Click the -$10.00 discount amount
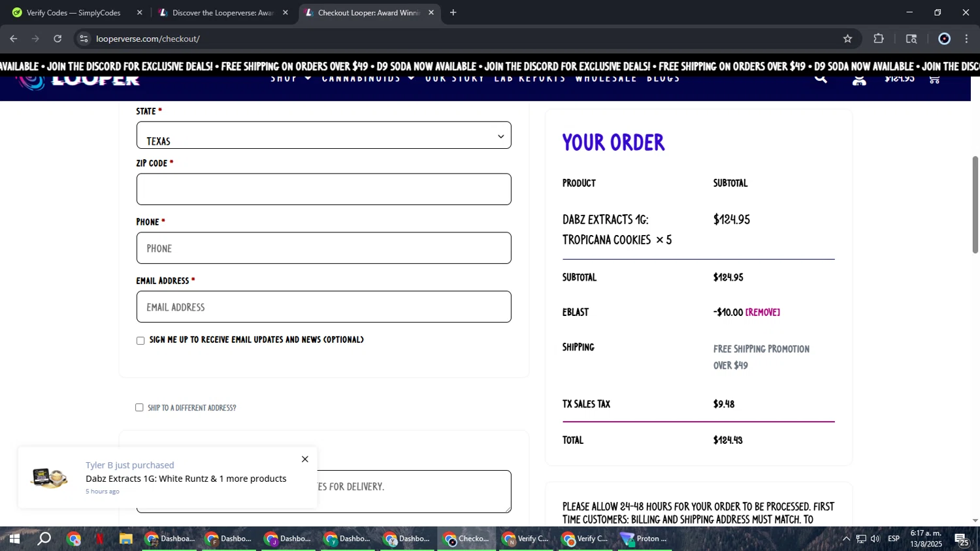This screenshot has width=980, height=551. click(x=728, y=312)
